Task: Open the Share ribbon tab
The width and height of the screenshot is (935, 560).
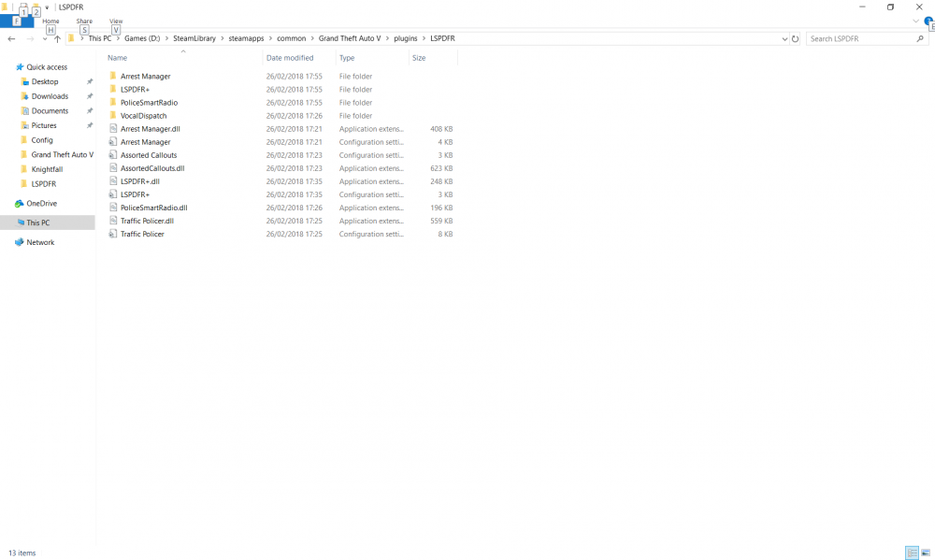Action: point(84,22)
